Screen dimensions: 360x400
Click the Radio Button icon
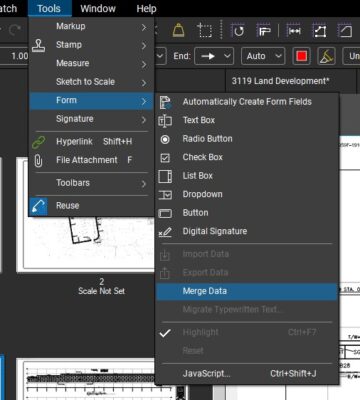[165, 139]
